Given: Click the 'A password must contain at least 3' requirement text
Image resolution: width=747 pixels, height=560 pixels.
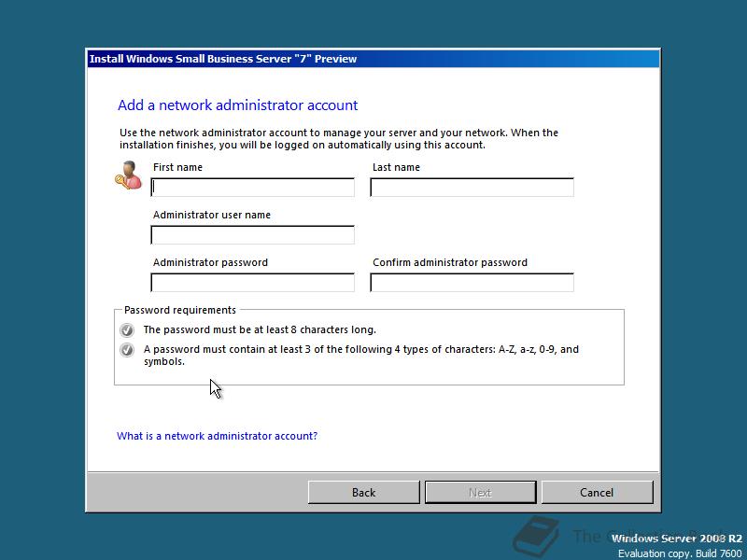Looking at the screenshot, I should [361, 356].
